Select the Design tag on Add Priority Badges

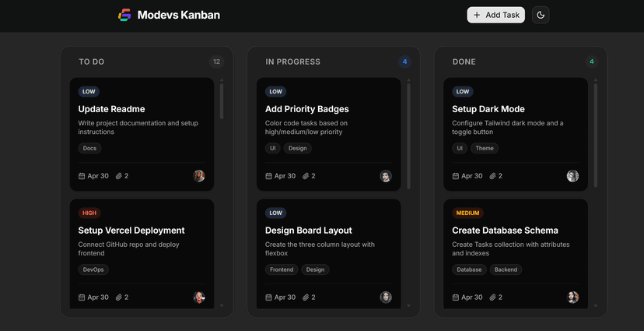(x=297, y=148)
